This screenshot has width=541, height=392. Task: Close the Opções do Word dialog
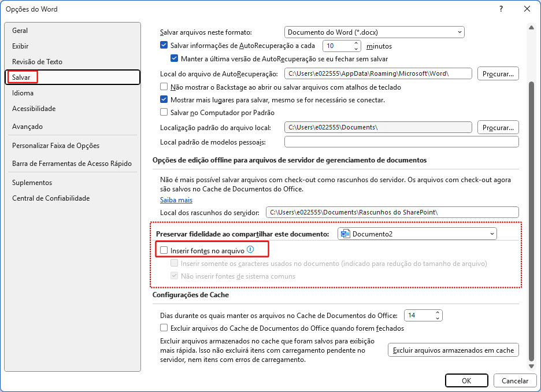[x=527, y=9]
